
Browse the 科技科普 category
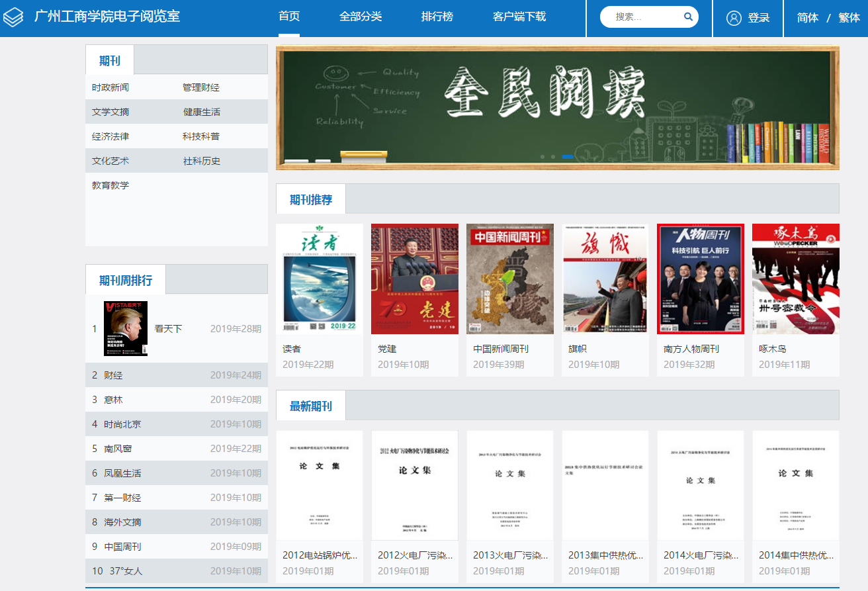point(201,136)
